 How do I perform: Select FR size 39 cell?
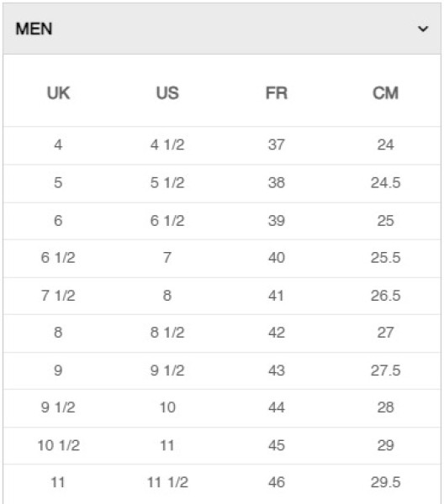pos(277,220)
